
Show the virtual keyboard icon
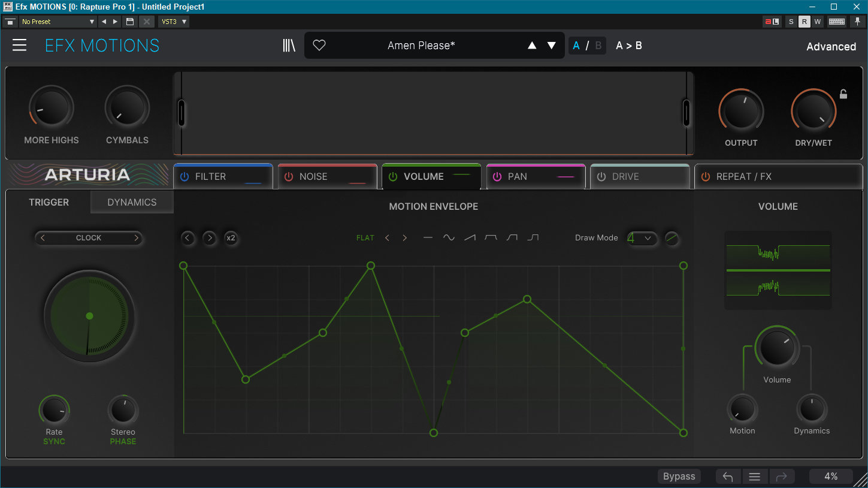point(837,22)
